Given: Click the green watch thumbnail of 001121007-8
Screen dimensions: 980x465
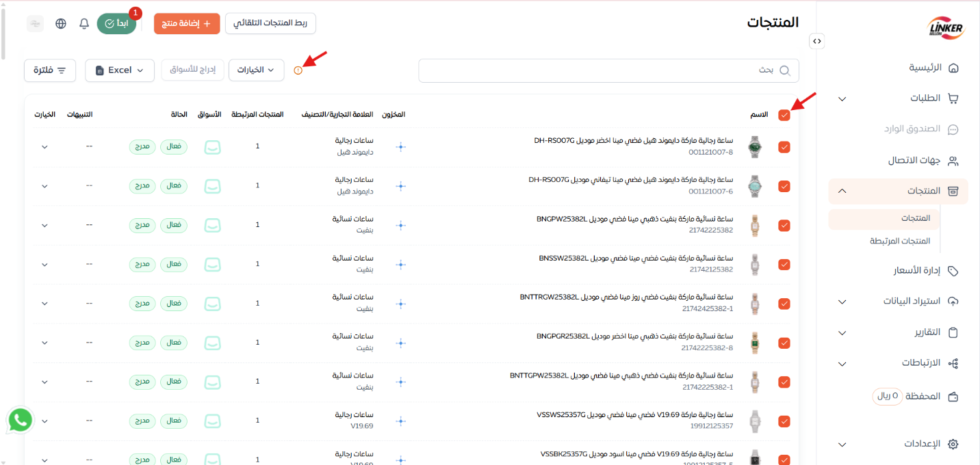Looking at the screenshot, I should pos(755,147).
